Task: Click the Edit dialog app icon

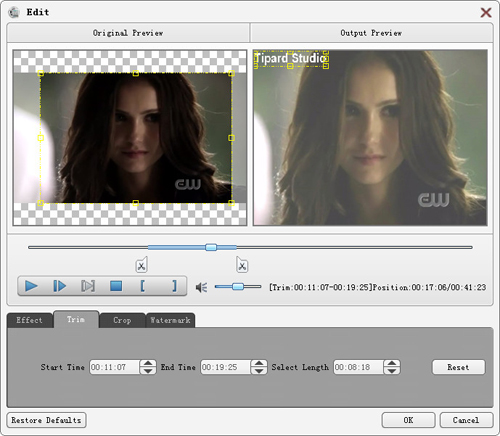Action: [14, 12]
